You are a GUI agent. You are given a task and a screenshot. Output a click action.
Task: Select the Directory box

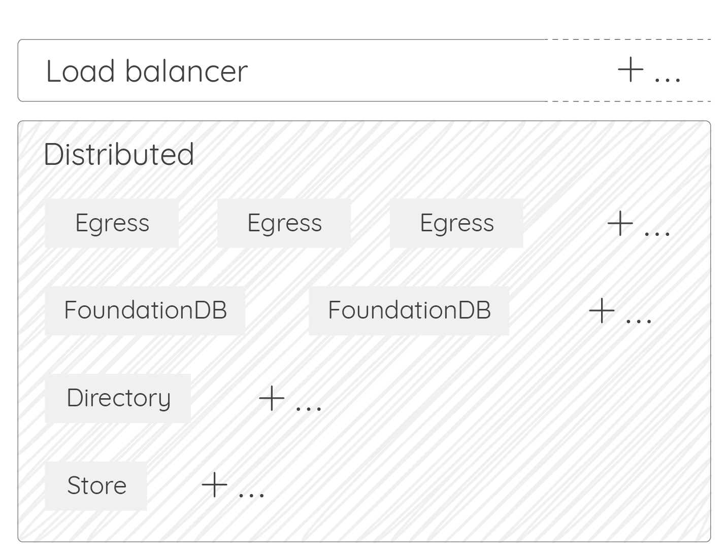[x=118, y=398]
